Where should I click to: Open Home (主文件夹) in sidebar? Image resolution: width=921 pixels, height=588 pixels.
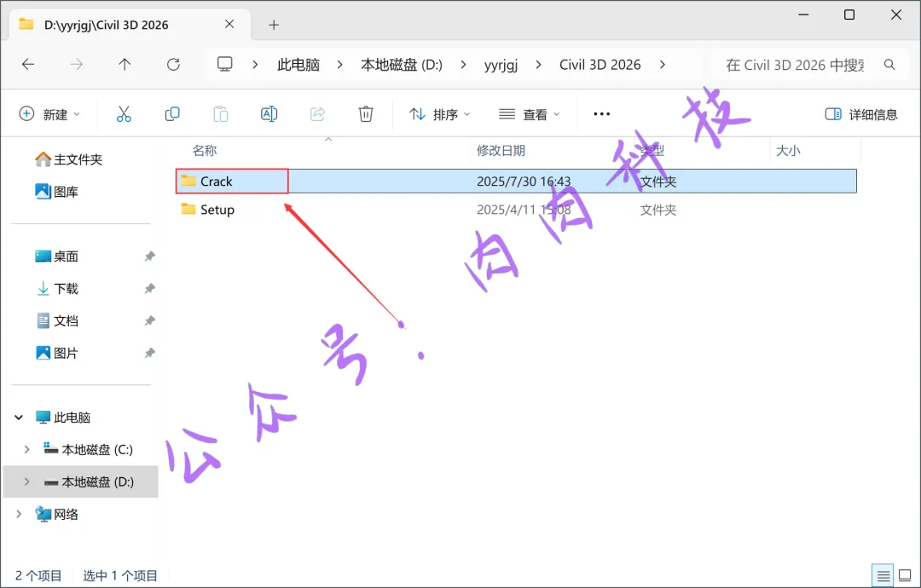pos(69,159)
